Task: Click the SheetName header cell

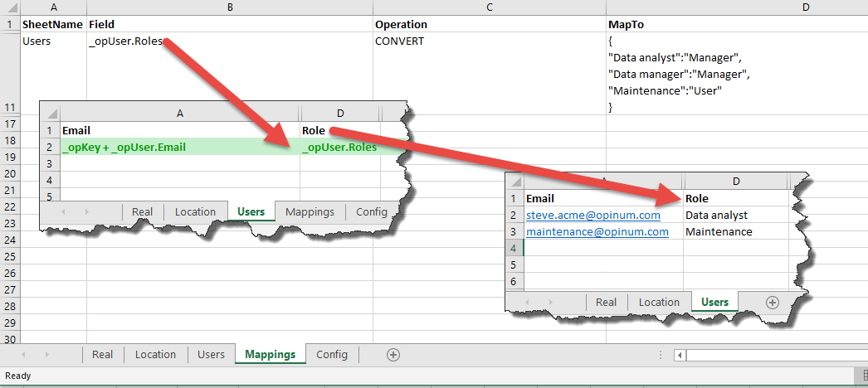Action: point(52,25)
